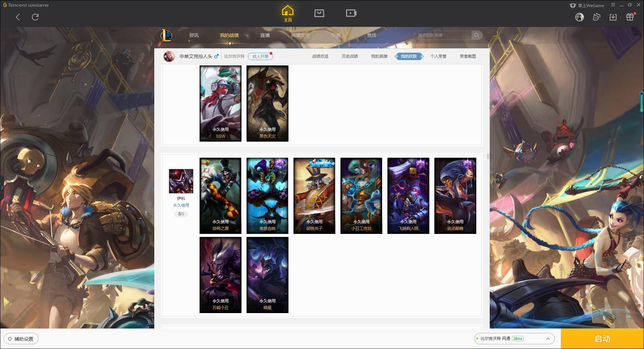This screenshot has width=644, height=349.
Task: Open the 黑色天灾 skin card
Action: pos(267,103)
